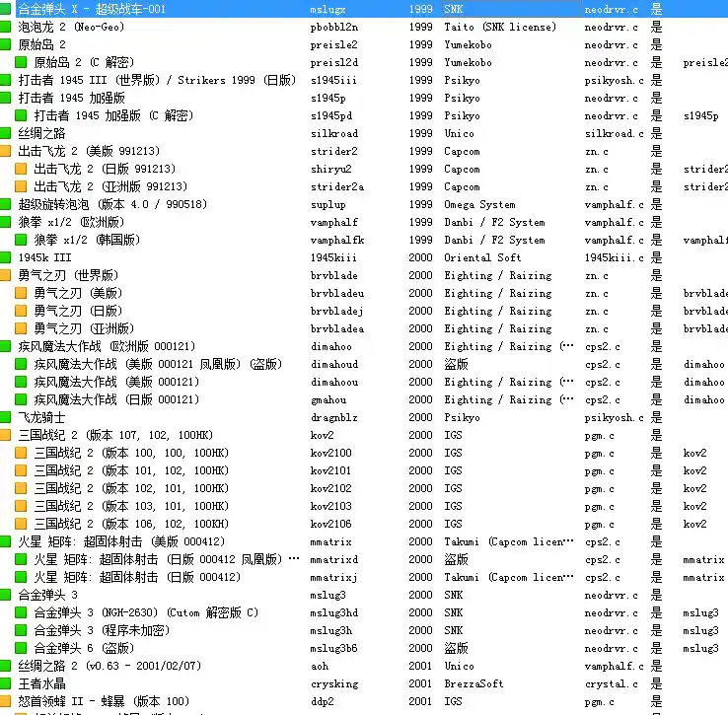
Task: Click ROM name dimahoud
Action: click(x=334, y=365)
